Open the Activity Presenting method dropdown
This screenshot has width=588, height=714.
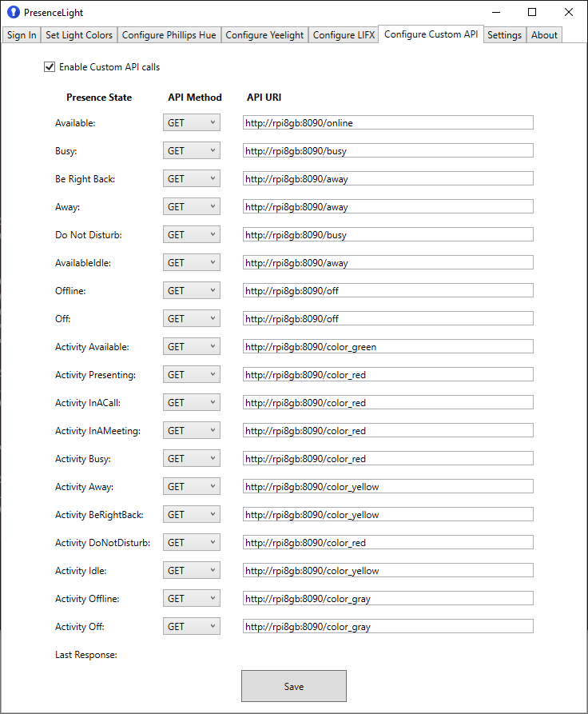coord(192,374)
